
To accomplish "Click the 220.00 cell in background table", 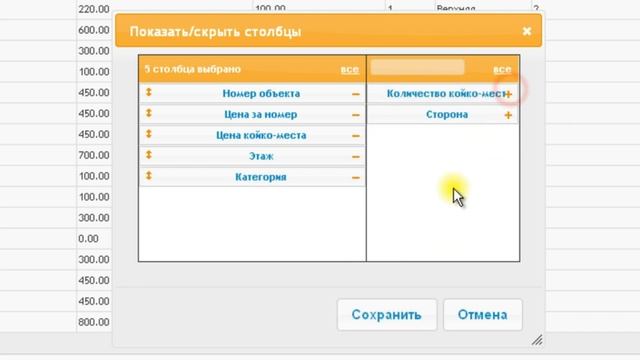I will click(x=94, y=9).
